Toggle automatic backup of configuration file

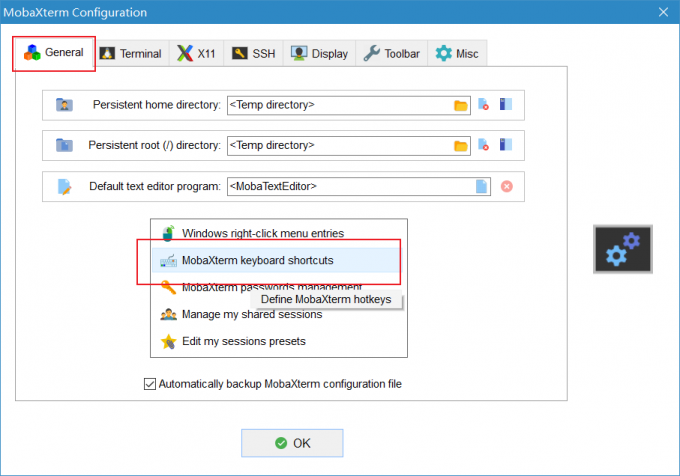click(x=150, y=384)
